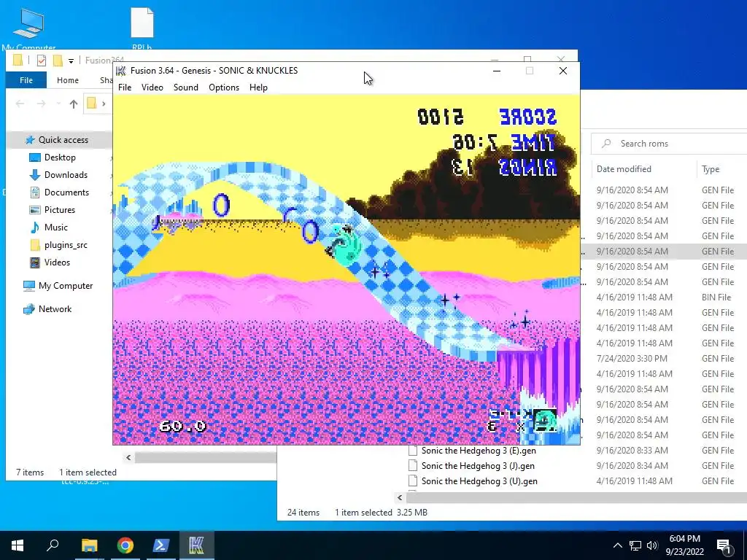Open the Action Center notifications icon
The image size is (747, 560).
pos(724,545)
